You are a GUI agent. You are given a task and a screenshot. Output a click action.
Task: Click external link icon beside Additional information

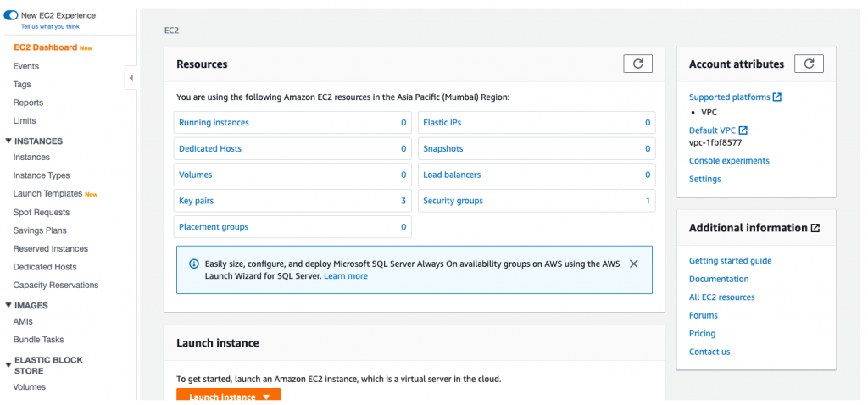point(815,228)
